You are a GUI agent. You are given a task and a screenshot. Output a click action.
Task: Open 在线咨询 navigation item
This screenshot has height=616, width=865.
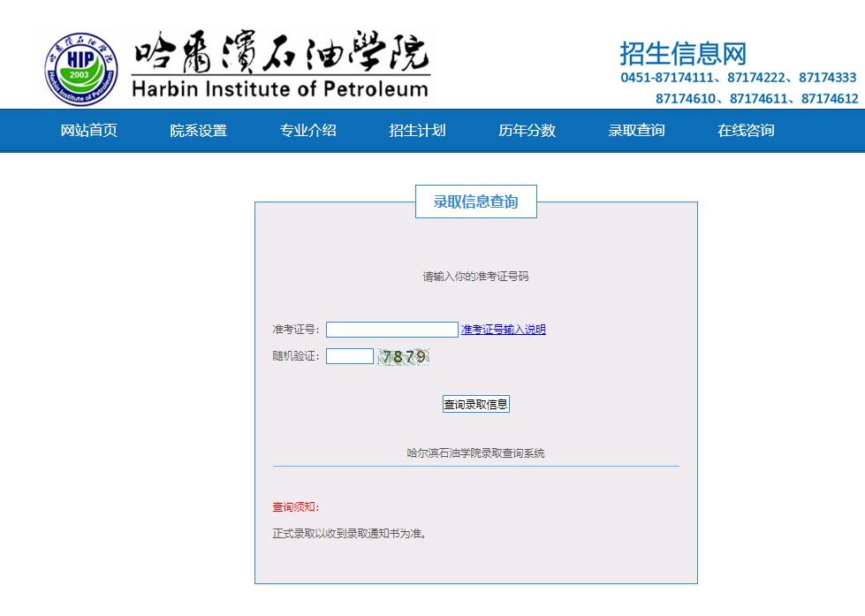746,130
